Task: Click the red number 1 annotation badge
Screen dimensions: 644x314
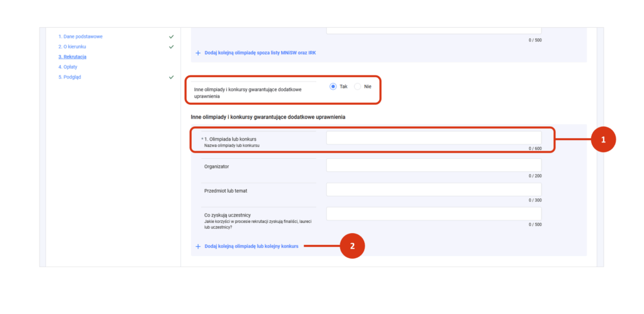Action: (x=603, y=139)
